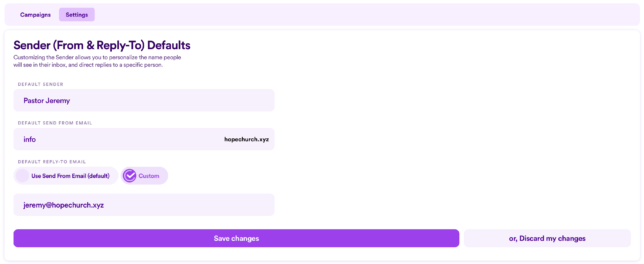Click the hopechurch.xyz domain suffix
The image size is (644, 264).
(246, 139)
